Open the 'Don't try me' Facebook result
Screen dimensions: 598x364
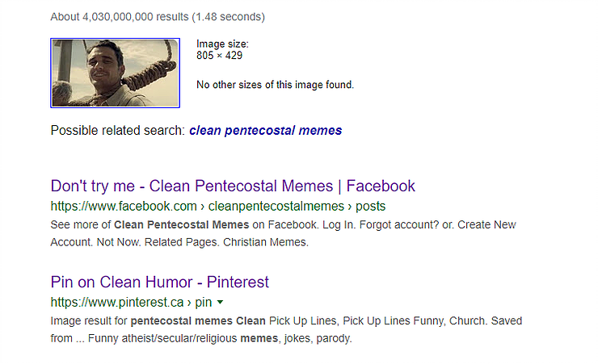(x=233, y=186)
